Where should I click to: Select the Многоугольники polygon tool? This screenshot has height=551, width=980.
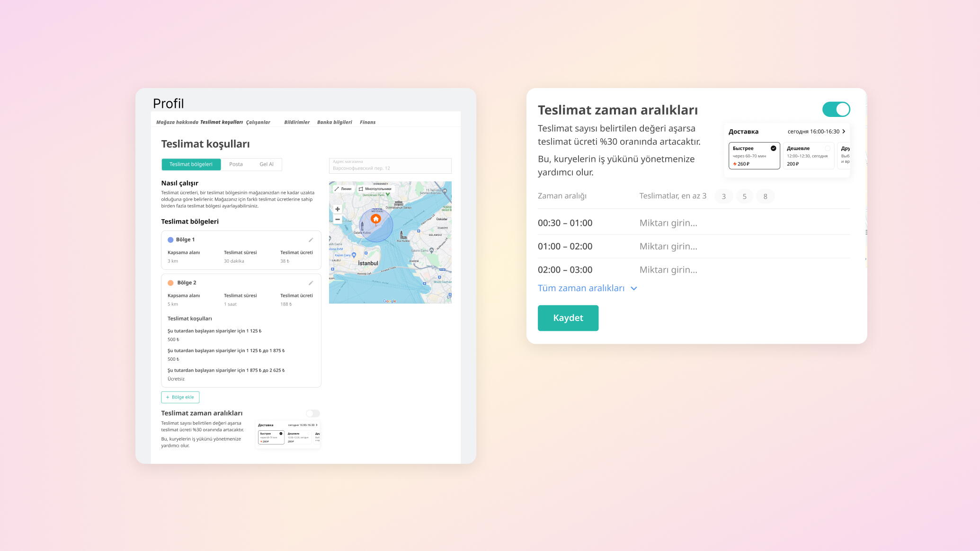click(x=375, y=189)
